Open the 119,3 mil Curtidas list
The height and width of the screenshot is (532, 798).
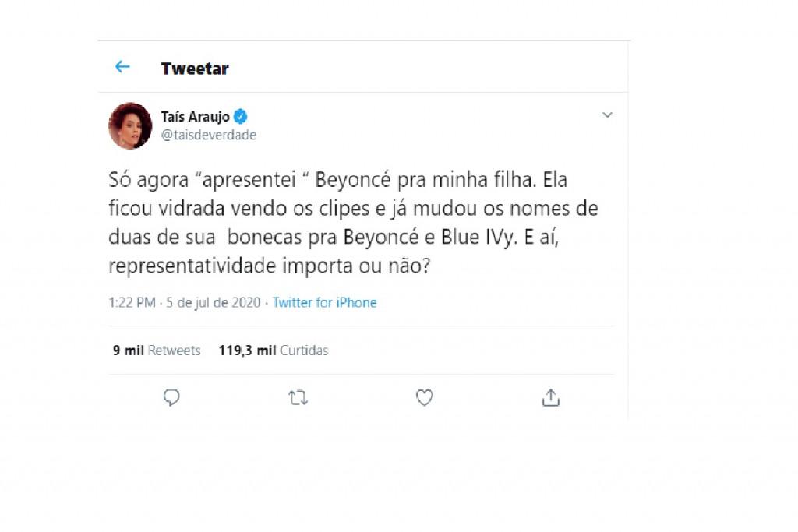click(273, 351)
